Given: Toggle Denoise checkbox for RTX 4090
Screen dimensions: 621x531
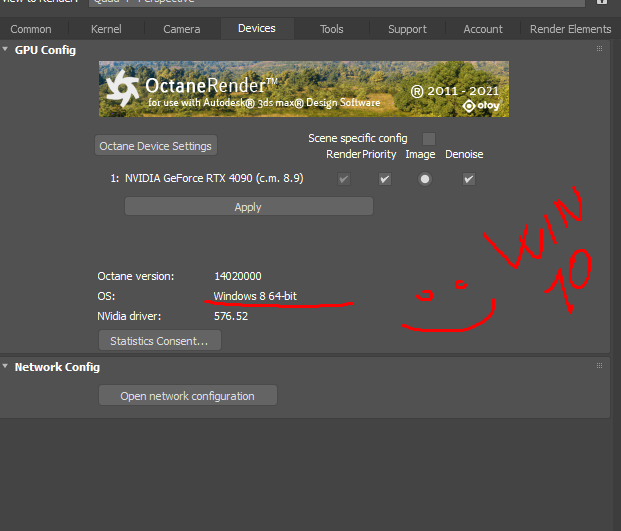Looking at the screenshot, I should (469, 179).
